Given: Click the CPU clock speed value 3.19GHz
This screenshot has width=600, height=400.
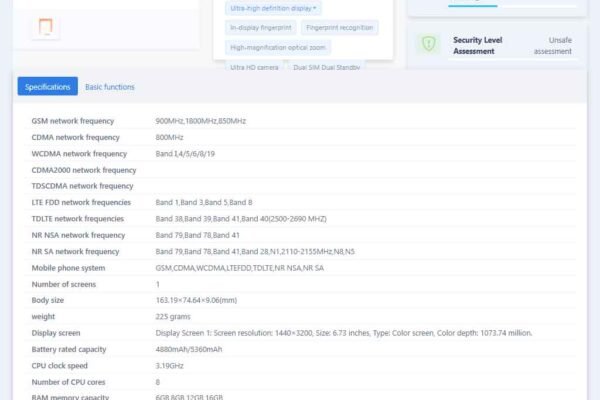Looking at the screenshot, I should [x=170, y=366].
